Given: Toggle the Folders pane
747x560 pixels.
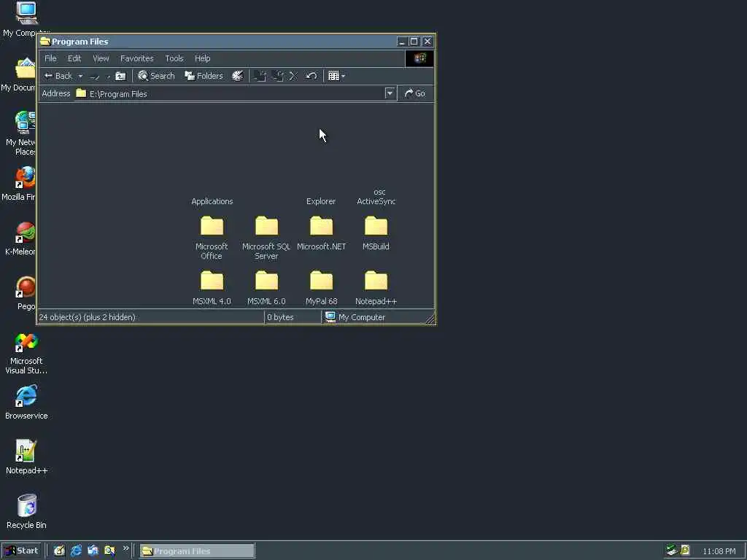Looking at the screenshot, I should (204, 76).
